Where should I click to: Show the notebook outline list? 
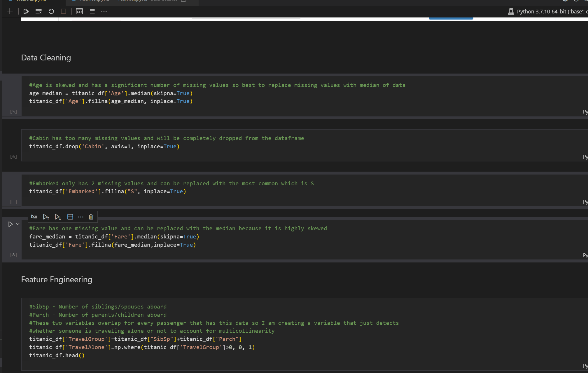[x=92, y=11]
